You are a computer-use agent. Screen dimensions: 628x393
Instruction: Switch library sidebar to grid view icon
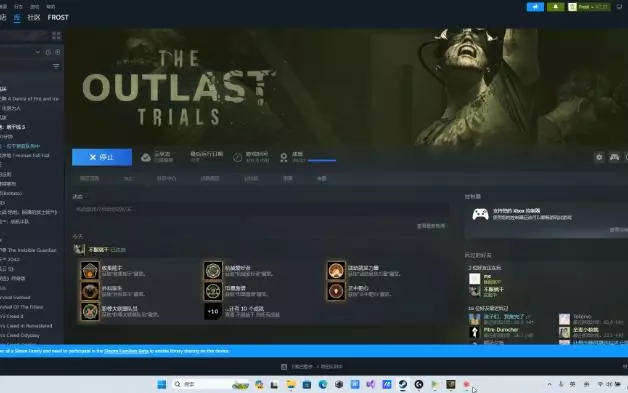click(56, 36)
